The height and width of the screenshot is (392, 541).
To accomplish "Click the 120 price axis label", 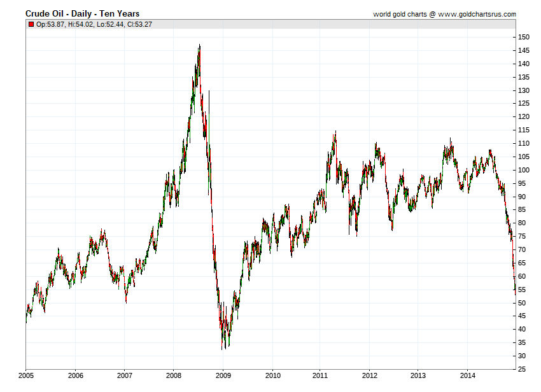I will pos(523,116).
